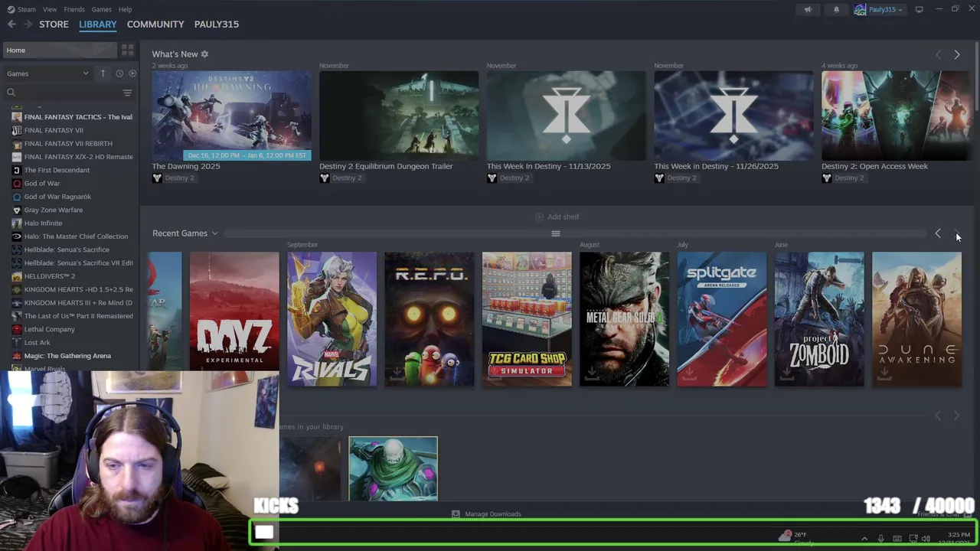Go back with the left arrow navigation
980x551 pixels.
coord(11,24)
